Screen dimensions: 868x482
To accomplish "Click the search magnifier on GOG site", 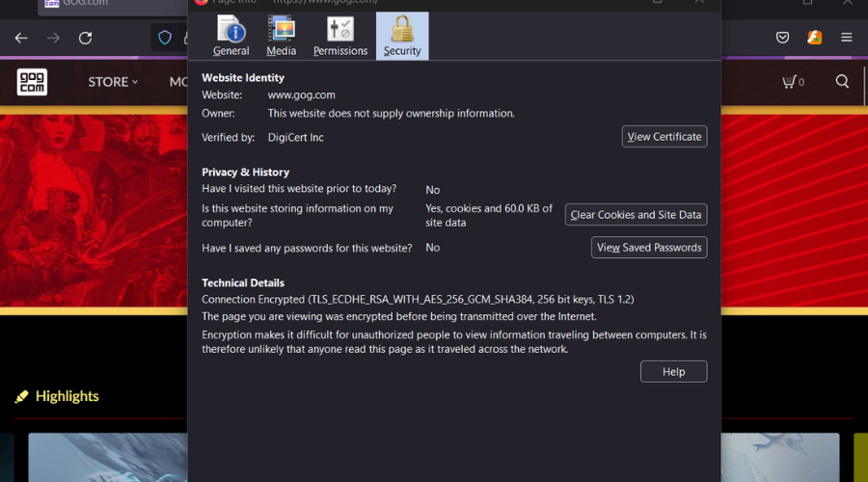I will point(842,82).
